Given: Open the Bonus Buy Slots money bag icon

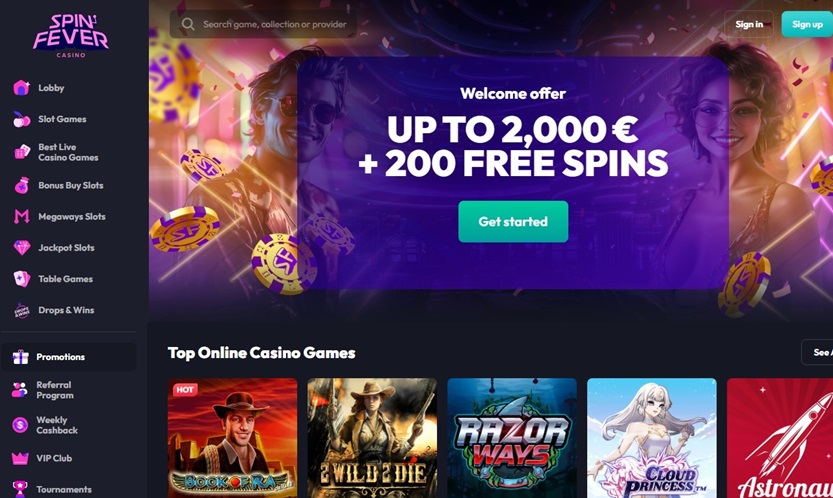Looking at the screenshot, I should click(x=21, y=185).
